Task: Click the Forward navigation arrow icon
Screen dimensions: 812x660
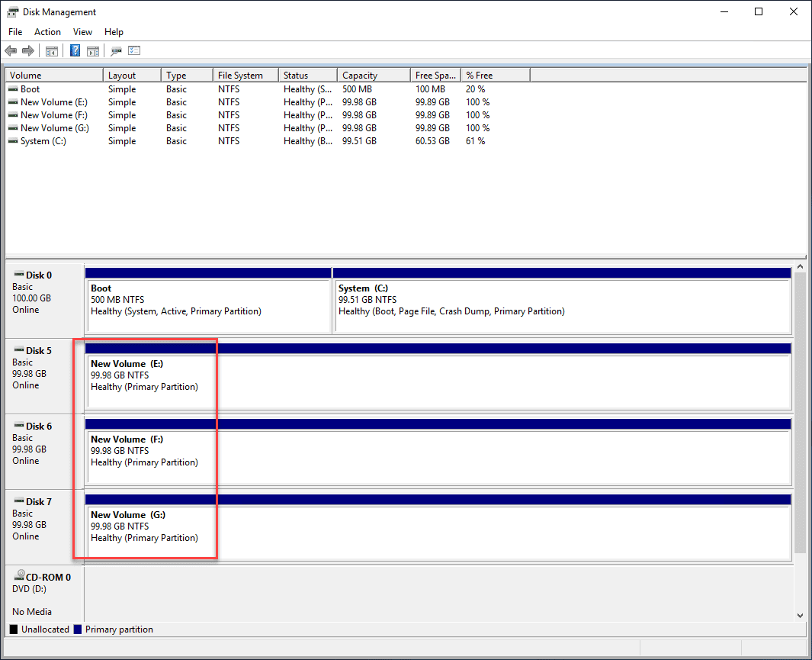Action: pos(28,50)
